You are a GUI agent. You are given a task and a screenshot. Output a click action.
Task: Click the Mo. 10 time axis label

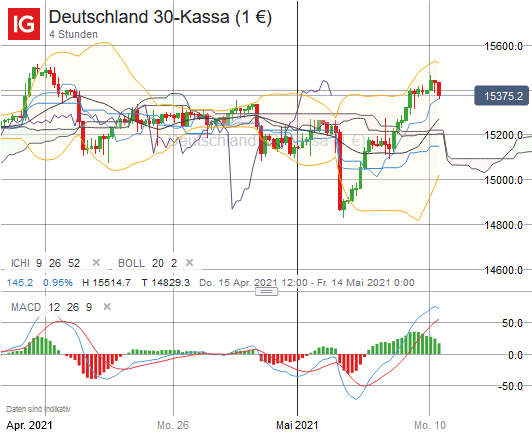click(430, 425)
